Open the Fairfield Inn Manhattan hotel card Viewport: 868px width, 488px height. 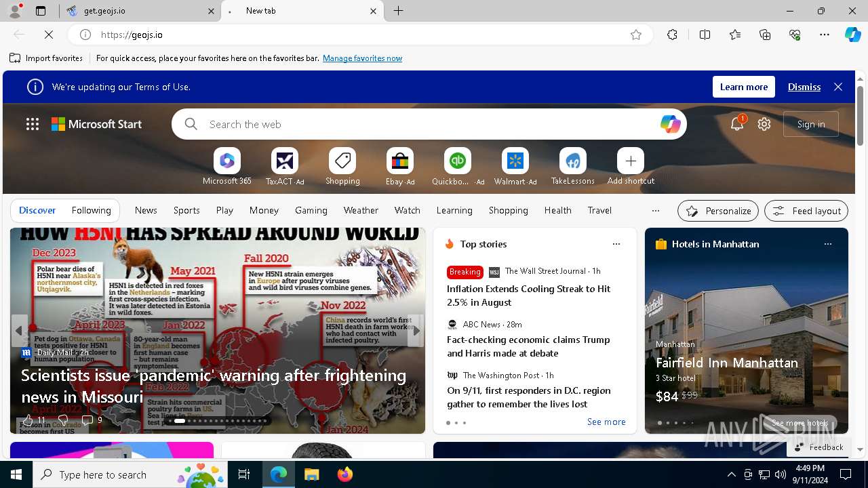pyautogui.click(x=747, y=330)
